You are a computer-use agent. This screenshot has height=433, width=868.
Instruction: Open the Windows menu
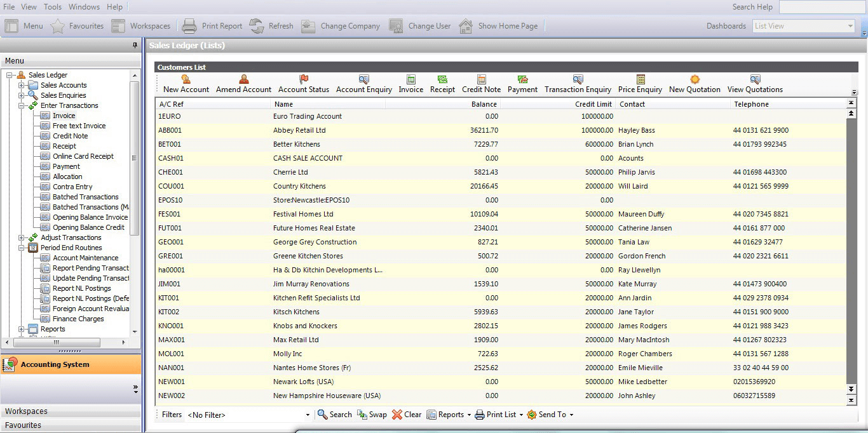pyautogui.click(x=84, y=7)
